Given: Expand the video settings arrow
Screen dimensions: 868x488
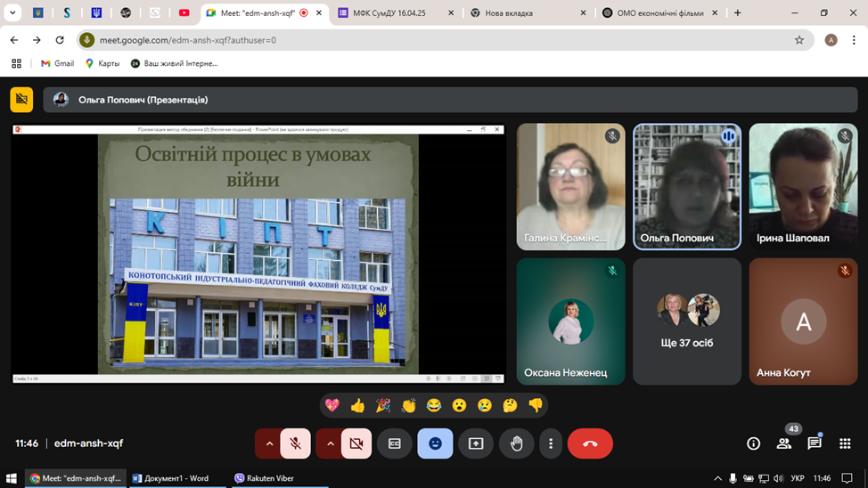Looking at the screenshot, I should coord(330,443).
